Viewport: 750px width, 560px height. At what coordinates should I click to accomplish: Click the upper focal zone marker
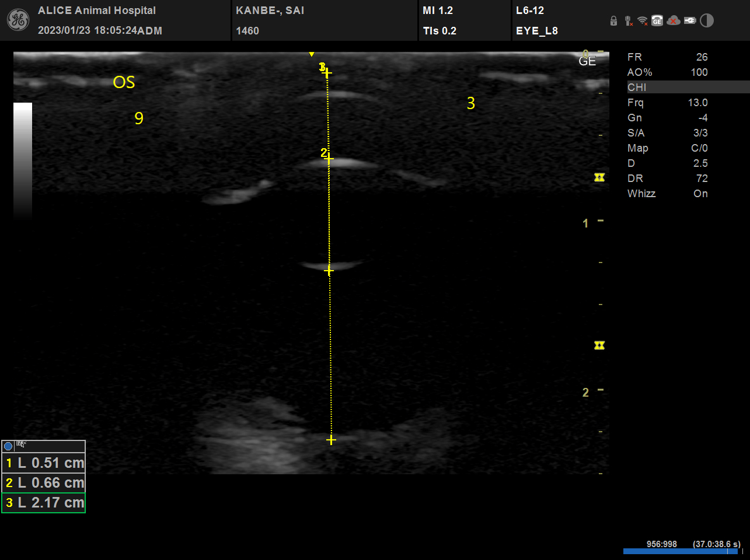click(599, 177)
